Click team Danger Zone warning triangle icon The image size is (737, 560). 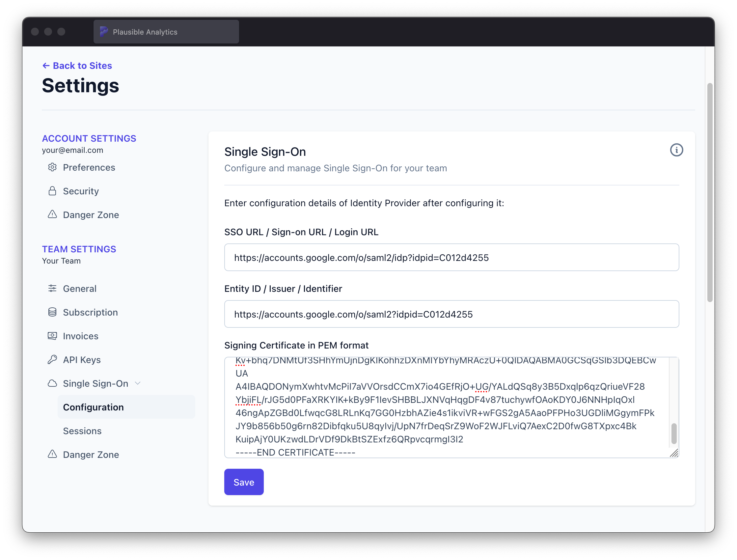(52, 454)
